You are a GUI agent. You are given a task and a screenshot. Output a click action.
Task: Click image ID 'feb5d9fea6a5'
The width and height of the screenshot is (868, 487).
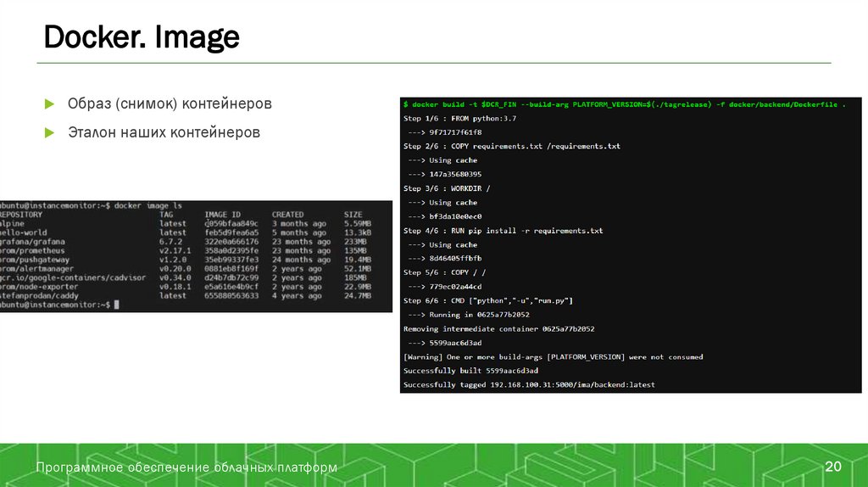[231, 232]
